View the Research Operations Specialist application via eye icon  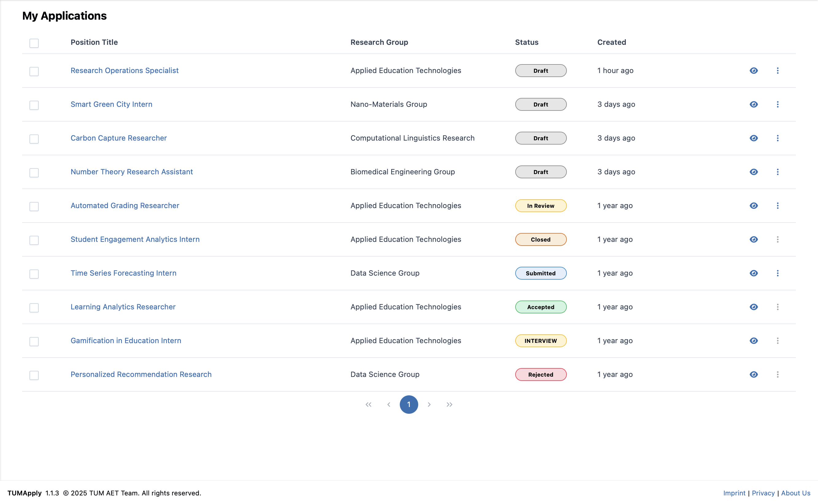(753, 71)
